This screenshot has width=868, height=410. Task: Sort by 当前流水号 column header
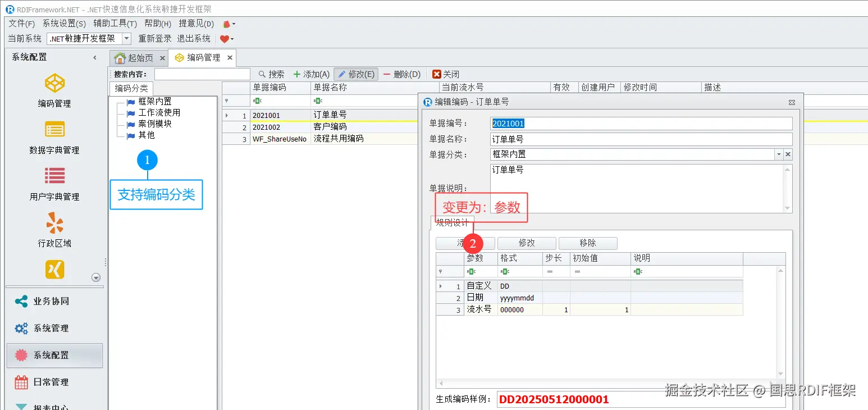494,88
